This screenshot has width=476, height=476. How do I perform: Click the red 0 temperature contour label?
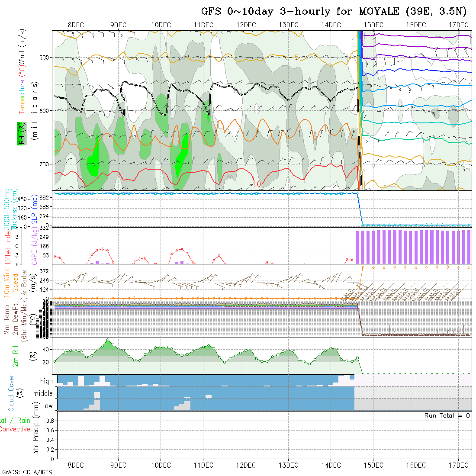click(x=258, y=184)
